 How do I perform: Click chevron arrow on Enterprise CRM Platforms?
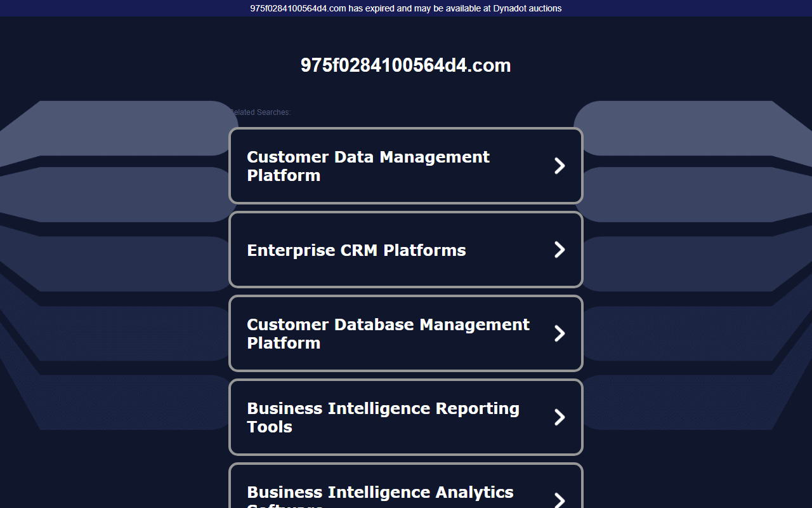[x=560, y=250]
